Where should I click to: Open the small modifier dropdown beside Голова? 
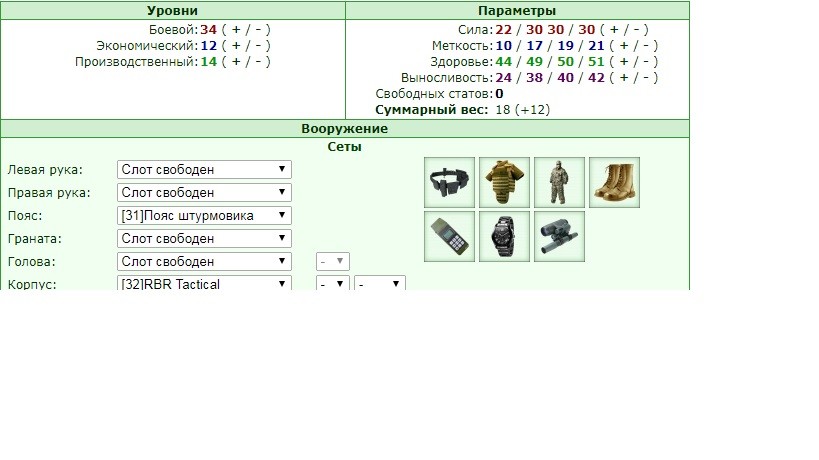(x=333, y=262)
